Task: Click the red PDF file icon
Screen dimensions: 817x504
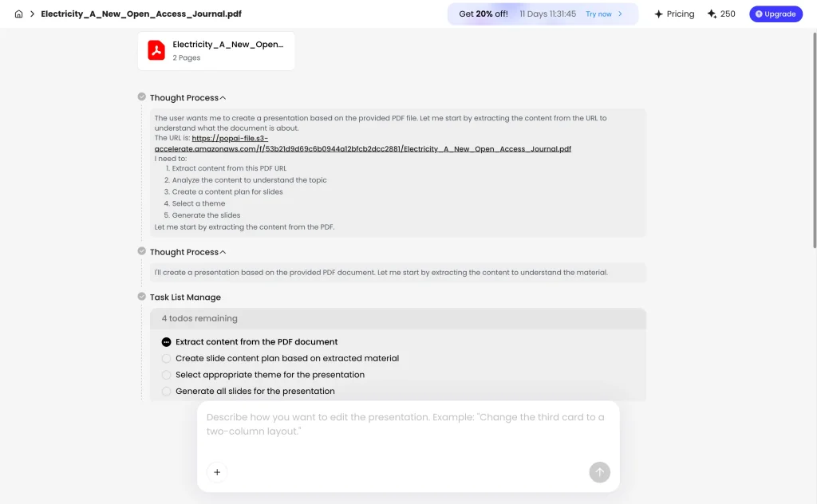Action: [156, 50]
